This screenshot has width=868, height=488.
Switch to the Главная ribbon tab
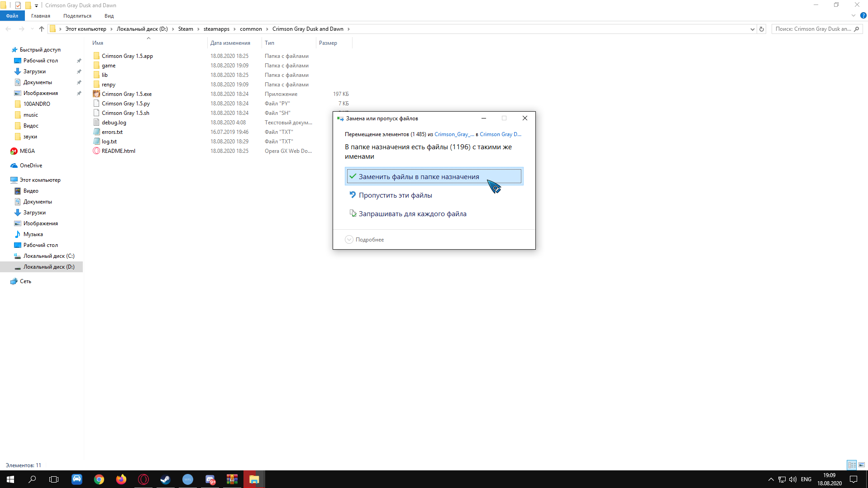tap(41, 16)
